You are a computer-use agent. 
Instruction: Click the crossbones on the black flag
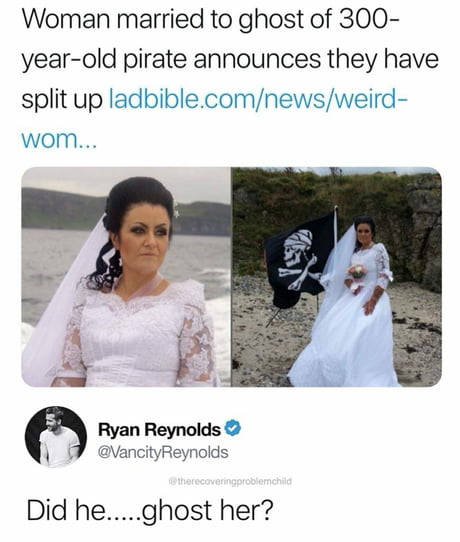click(x=299, y=273)
